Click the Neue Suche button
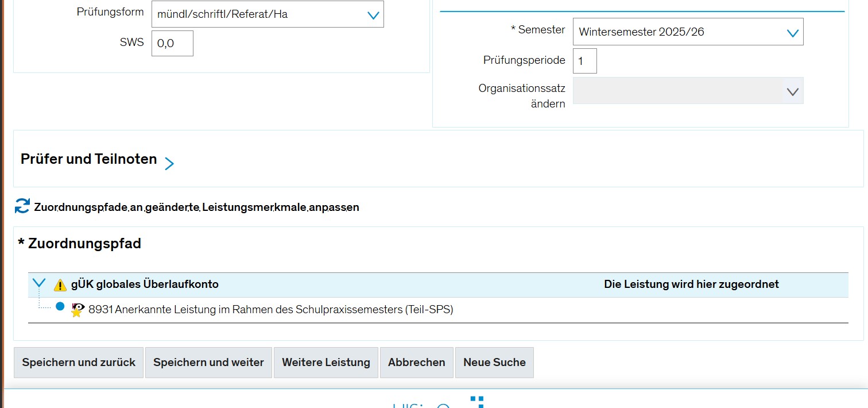The height and width of the screenshot is (408, 868). click(494, 363)
